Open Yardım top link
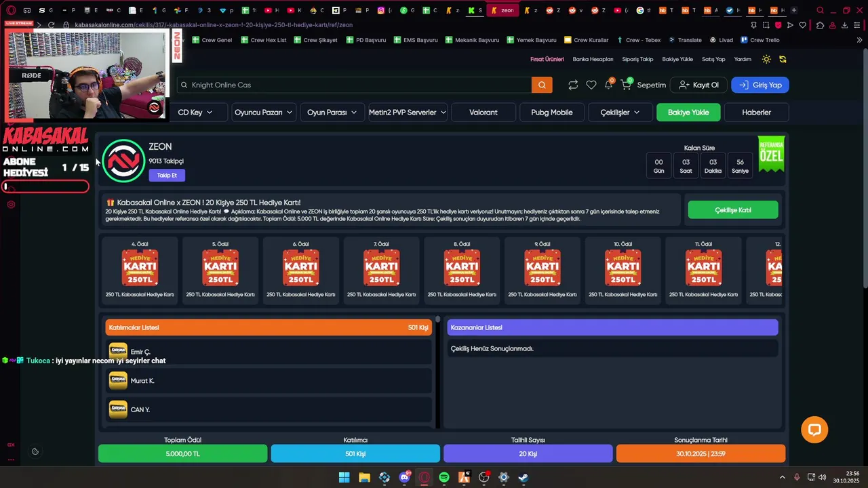Screen dimensions: 868x488 pos(743,59)
